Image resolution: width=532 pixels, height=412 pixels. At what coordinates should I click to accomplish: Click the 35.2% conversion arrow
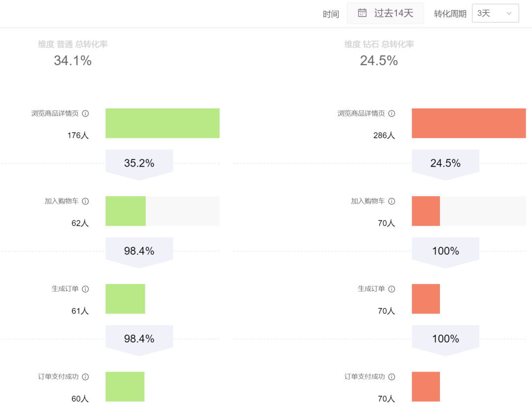coord(139,164)
